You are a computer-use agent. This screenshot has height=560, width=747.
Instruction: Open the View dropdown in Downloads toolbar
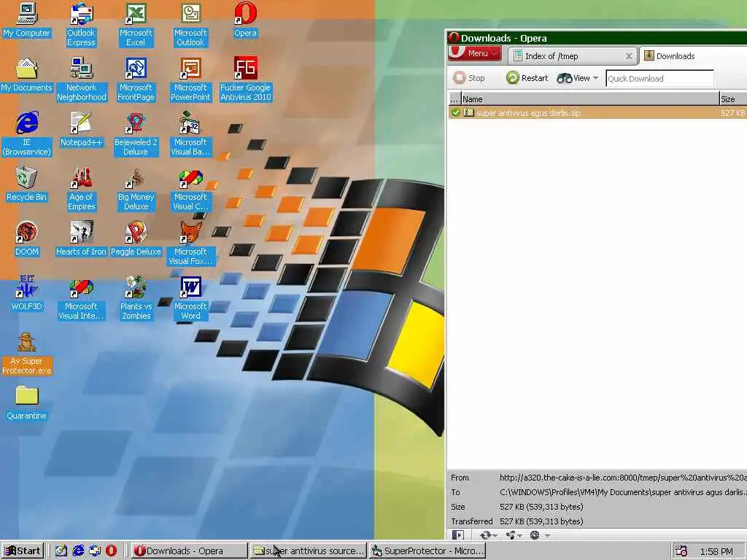coord(578,78)
